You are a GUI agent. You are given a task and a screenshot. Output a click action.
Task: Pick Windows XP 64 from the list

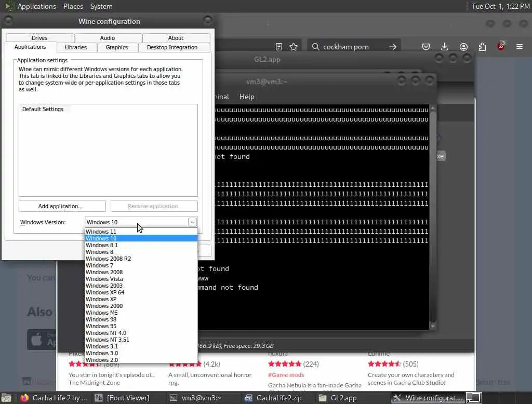pos(141,292)
